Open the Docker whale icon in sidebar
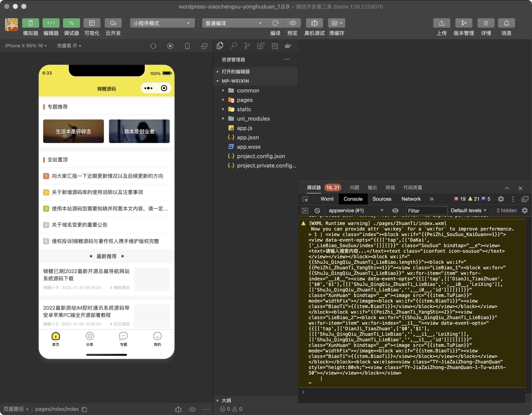 click(x=288, y=46)
